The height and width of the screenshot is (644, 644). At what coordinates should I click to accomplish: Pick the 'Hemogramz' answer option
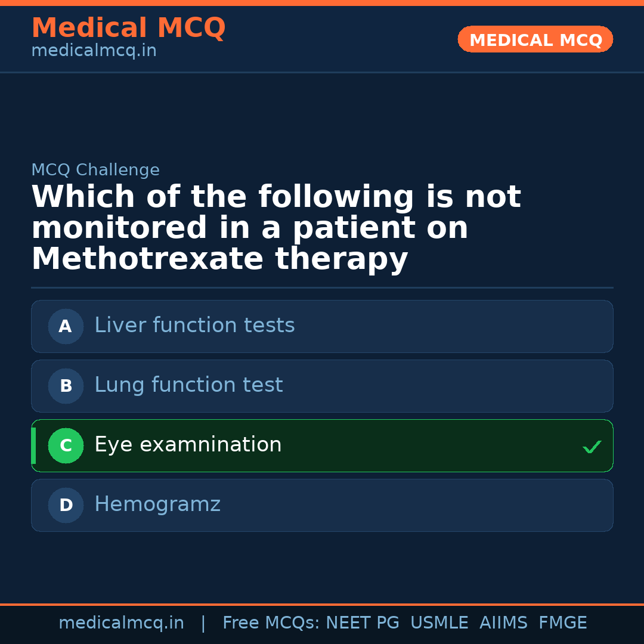pyautogui.click(x=157, y=504)
